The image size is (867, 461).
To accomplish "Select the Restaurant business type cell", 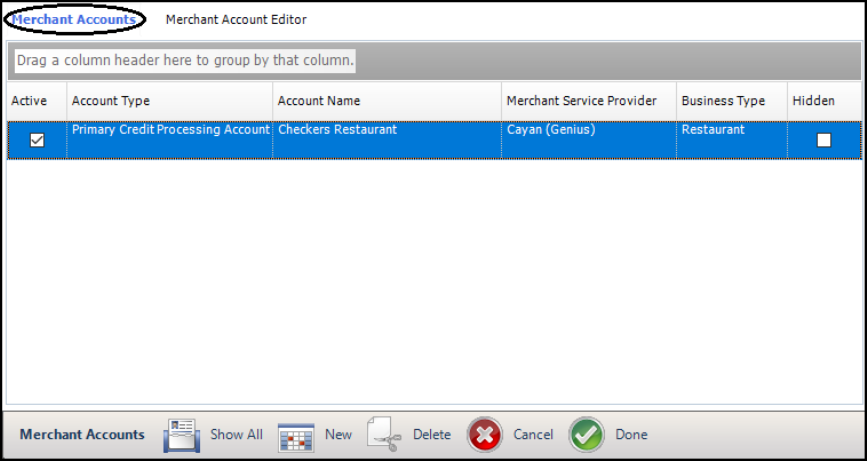I will point(732,140).
